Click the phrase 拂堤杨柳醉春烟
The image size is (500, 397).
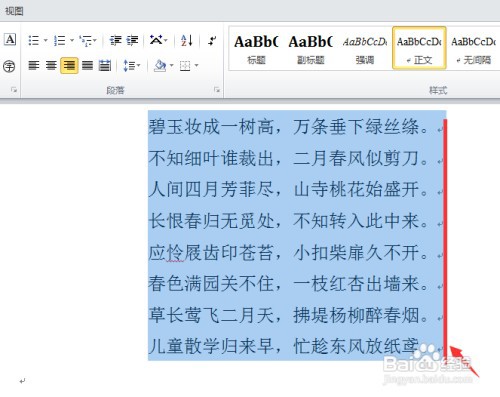pyautogui.click(x=356, y=315)
